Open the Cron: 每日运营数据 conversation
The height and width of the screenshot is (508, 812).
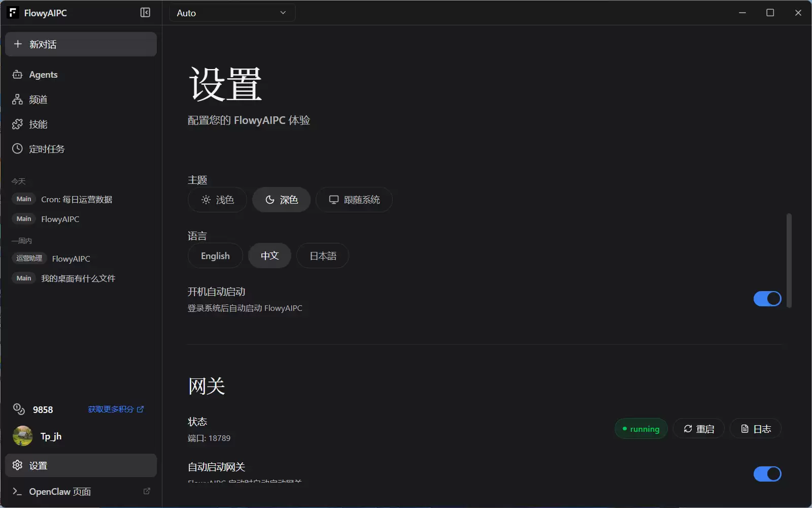(77, 200)
